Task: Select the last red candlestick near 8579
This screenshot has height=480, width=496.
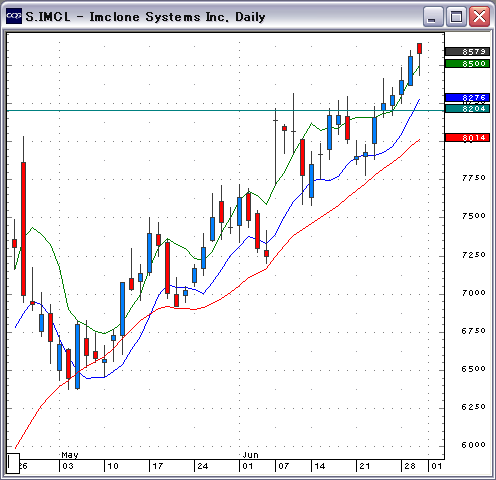Action: 419,48
